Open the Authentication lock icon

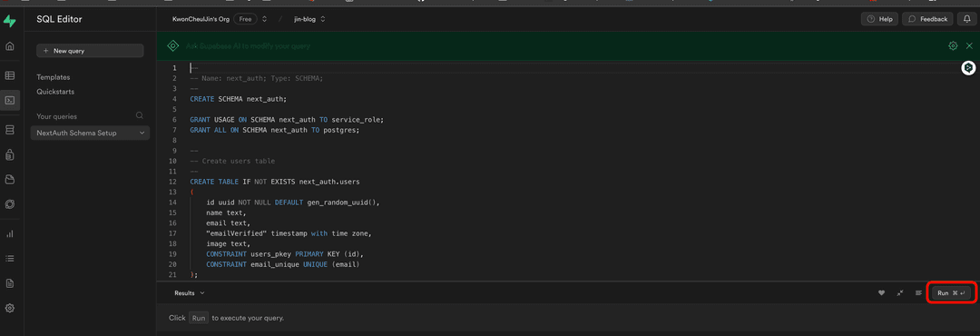[9, 154]
